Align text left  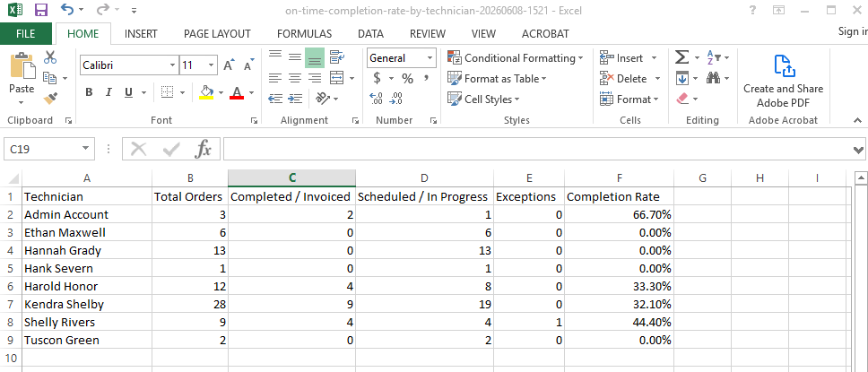coord(275,78)
